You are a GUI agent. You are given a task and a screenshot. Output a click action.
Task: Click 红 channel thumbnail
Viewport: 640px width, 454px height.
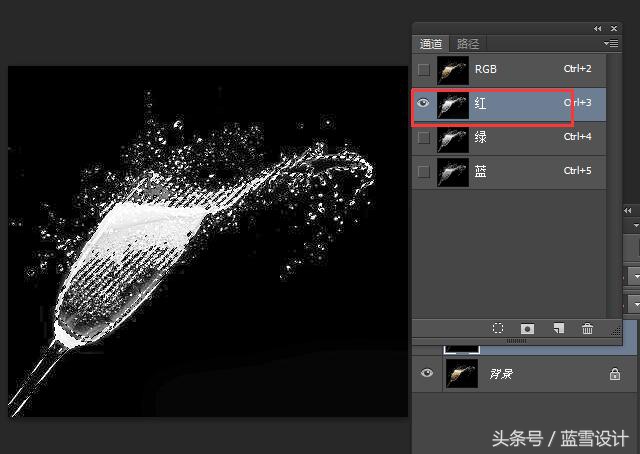coord(453,105)
